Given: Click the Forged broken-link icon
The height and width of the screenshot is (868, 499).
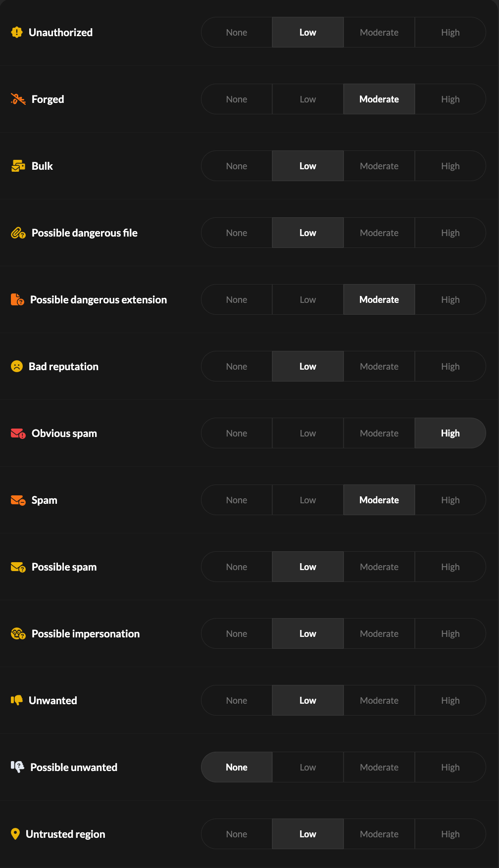Looking at the screenshot, I should point(18,99).
